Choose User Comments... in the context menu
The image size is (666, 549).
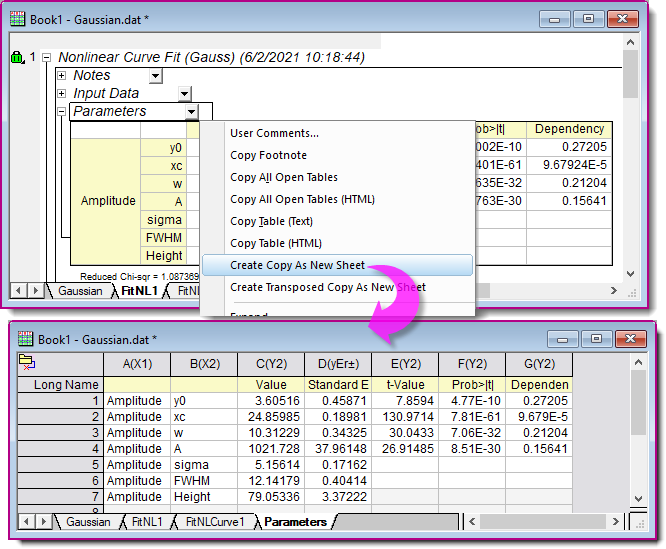[274, 133]
